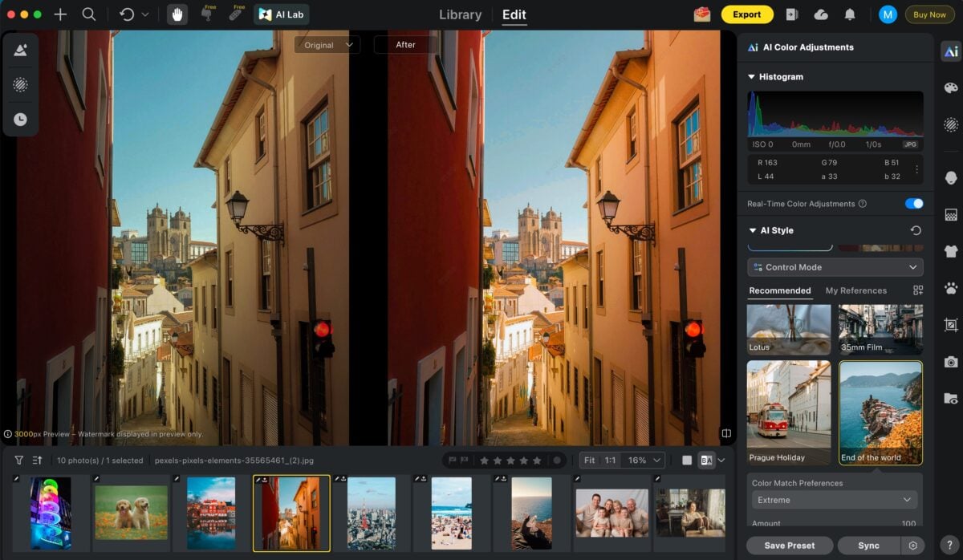Open the My References tab
Viewport: 963px width, 560px height.
tap(855, 290)
